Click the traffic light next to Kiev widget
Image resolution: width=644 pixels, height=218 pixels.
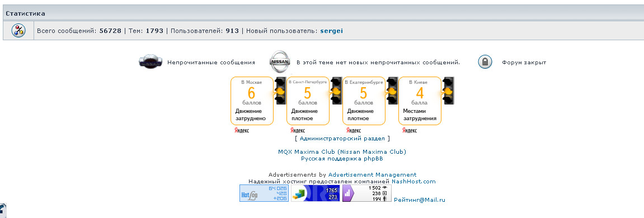[449, 91]
